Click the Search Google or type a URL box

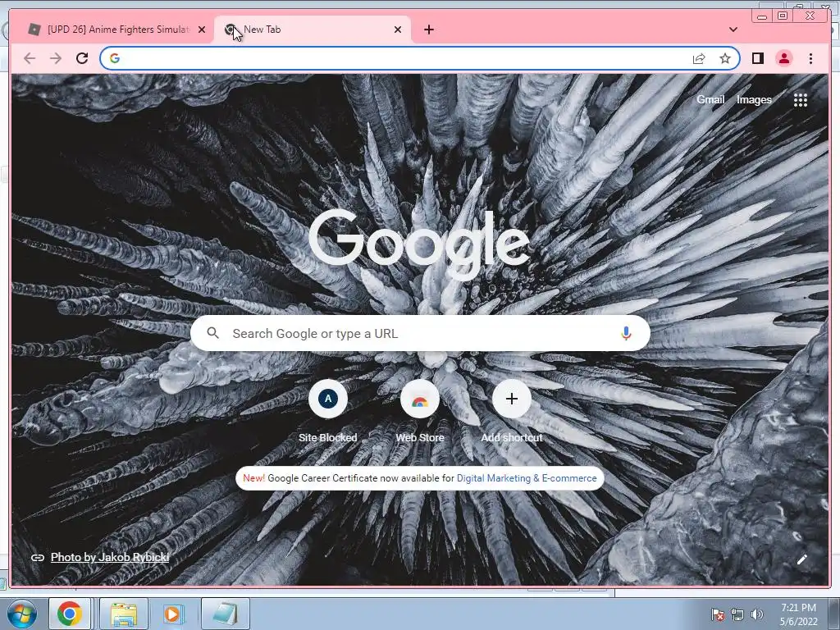tap(420, 333)
